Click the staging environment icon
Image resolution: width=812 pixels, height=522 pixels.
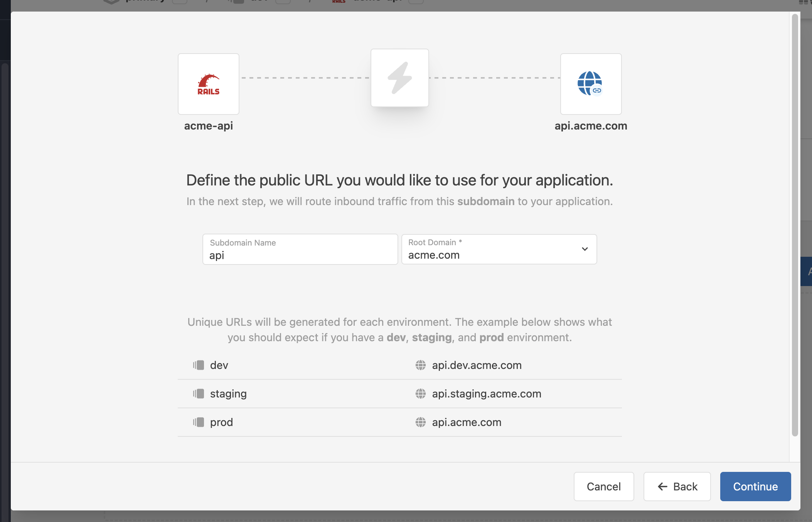[198, 394]
